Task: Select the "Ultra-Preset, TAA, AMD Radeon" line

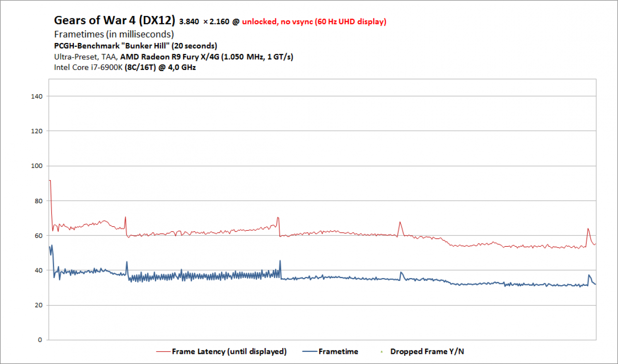Action: 174,56
